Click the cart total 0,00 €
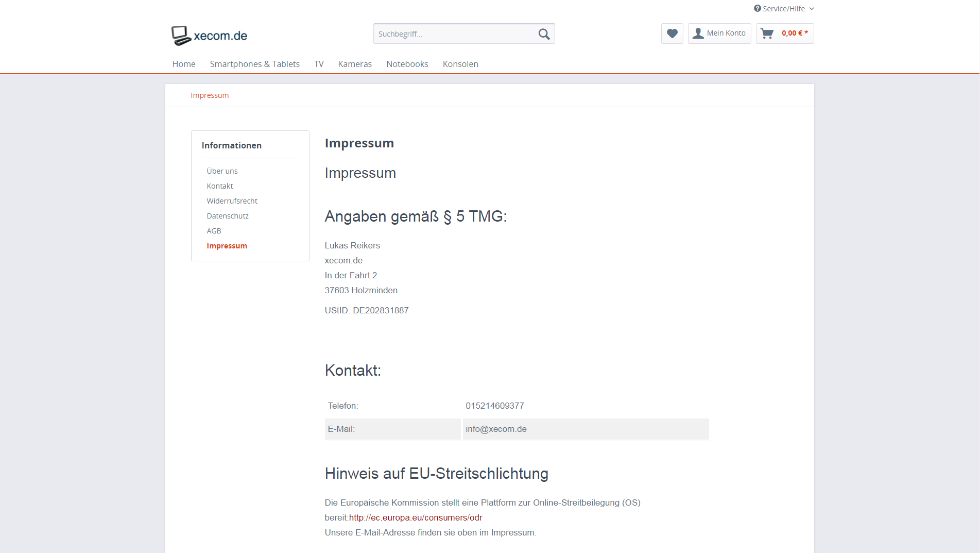The width and height of the screenshot is (980, 553). (x=795, y=33)
